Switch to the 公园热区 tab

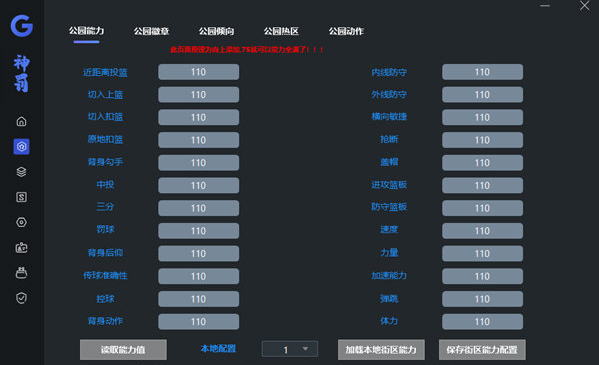tap(281, 31)
